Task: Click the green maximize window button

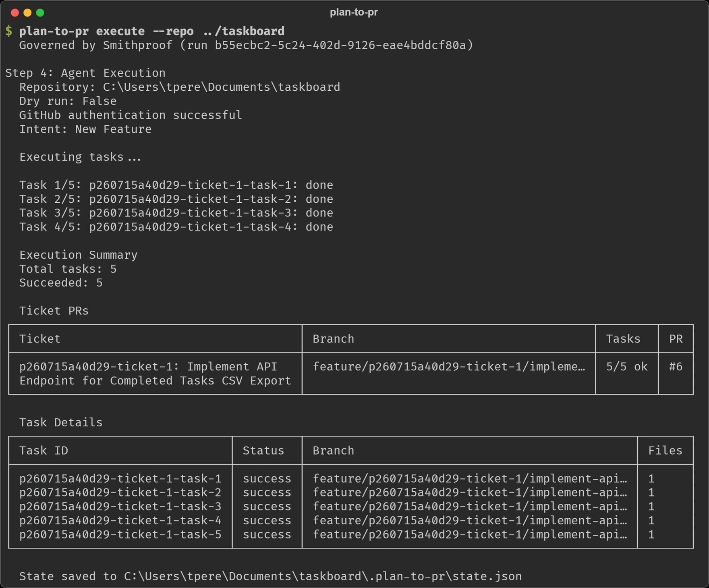Action: tap(40, 12)
